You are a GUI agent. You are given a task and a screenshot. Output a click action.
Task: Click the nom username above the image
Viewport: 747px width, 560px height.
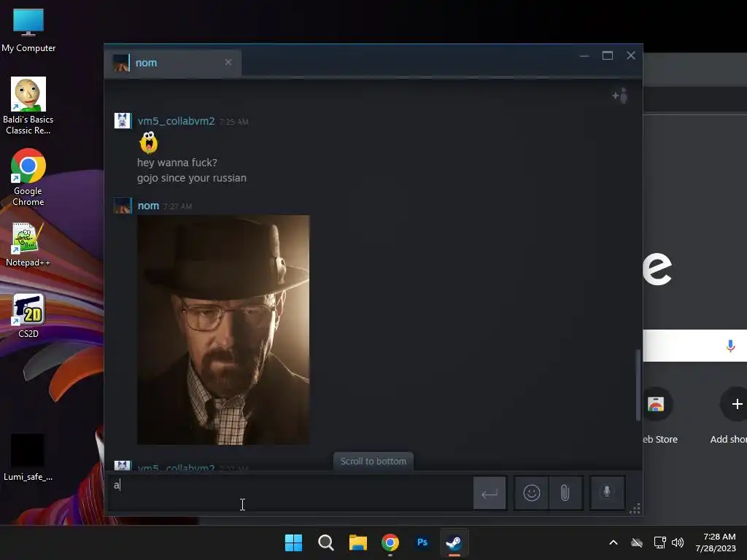[148, 206]
